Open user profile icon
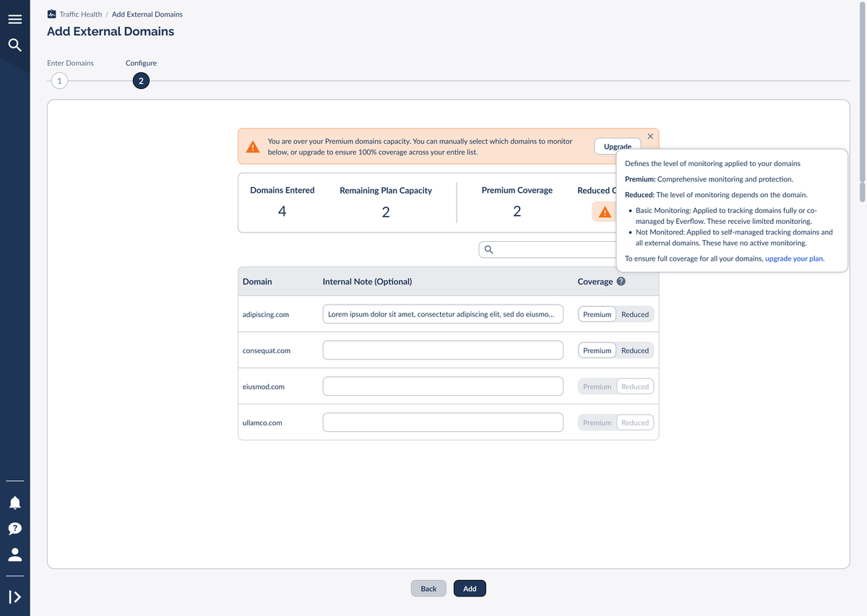This screenshot has height=616, width=867. [14, 555]
